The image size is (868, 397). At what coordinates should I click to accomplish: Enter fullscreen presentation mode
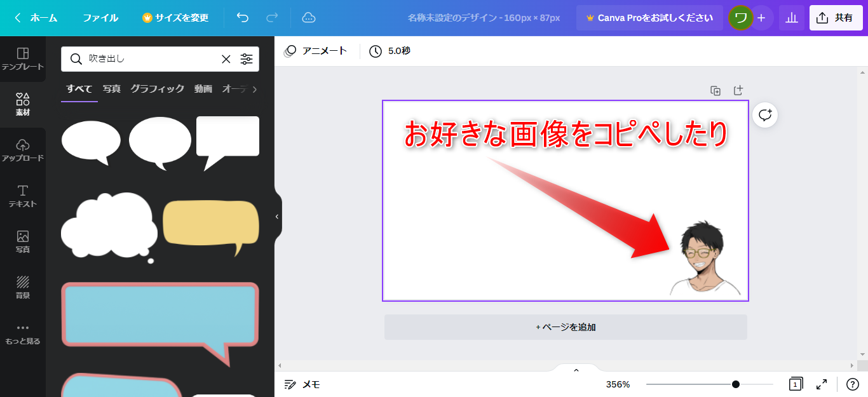pos(822,384)
